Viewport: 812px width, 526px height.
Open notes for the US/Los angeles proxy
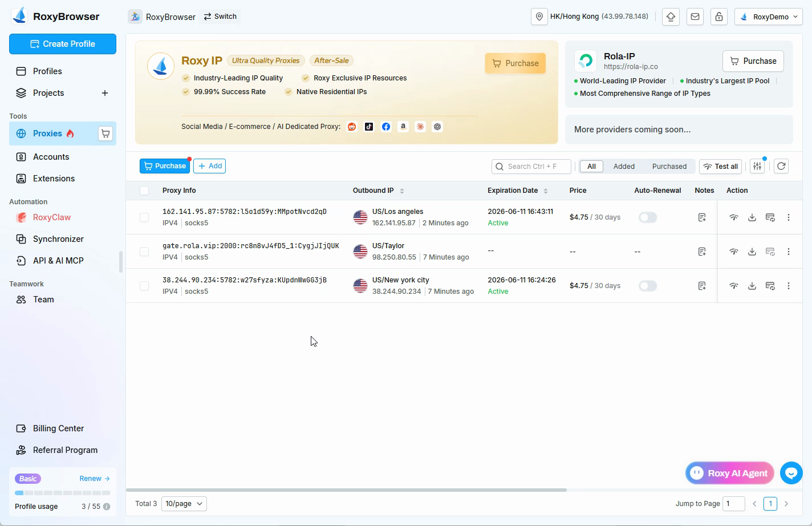(x=702, y=217)
